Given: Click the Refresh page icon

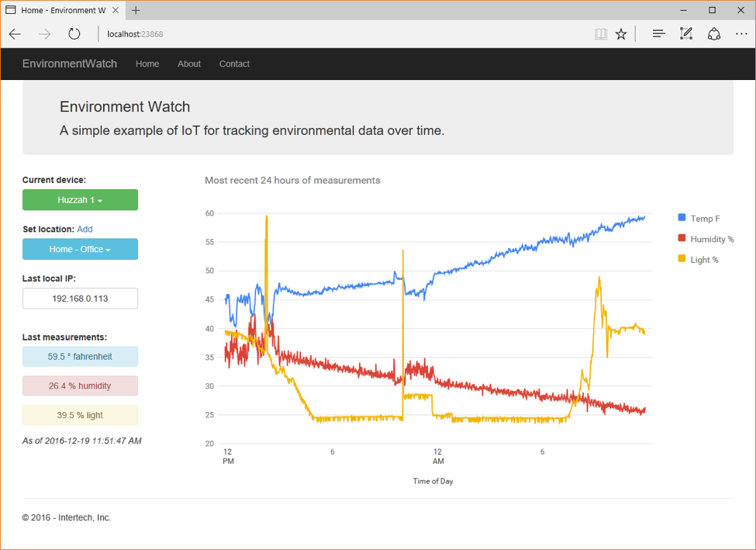Looking at the screenshot, I should [74, 33].
